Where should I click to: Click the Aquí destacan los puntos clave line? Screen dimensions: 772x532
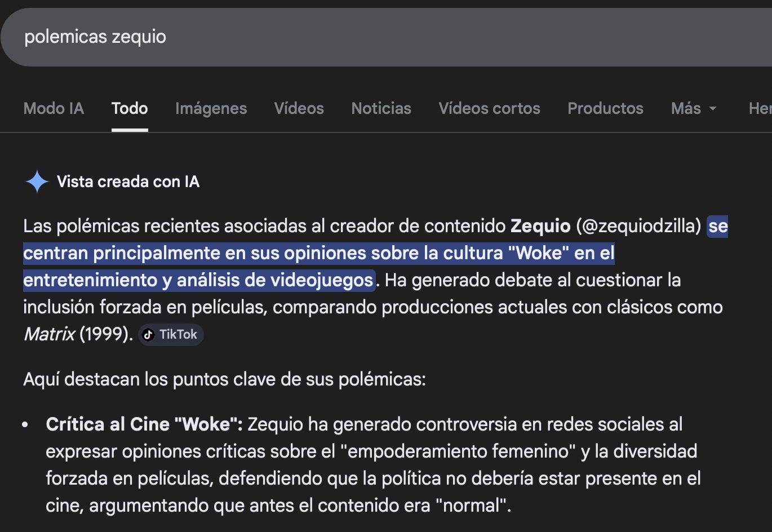tap(224, 379)
